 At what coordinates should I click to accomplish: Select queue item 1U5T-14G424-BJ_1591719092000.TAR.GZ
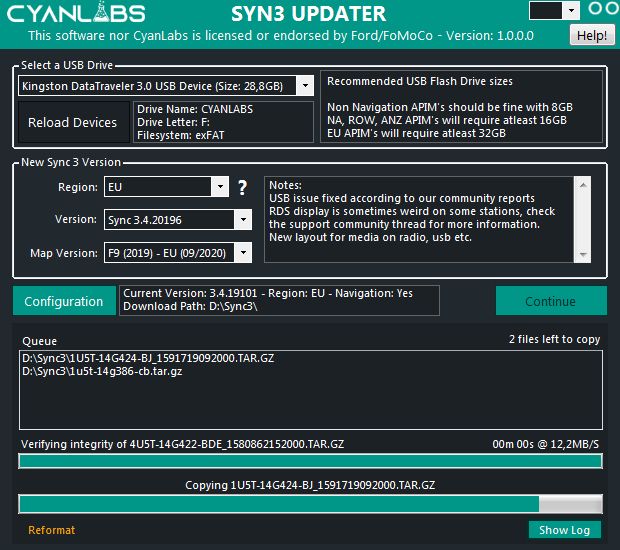click(x=148, y=358)
